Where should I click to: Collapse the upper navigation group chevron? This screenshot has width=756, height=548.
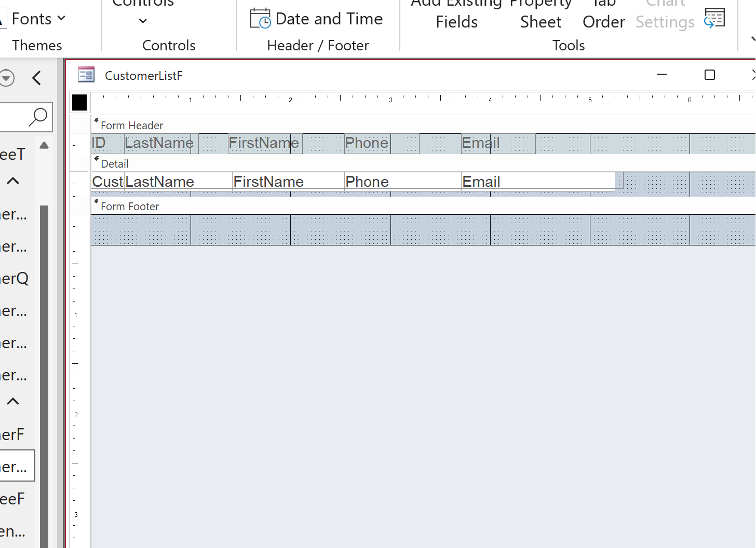tap(13, 181)
